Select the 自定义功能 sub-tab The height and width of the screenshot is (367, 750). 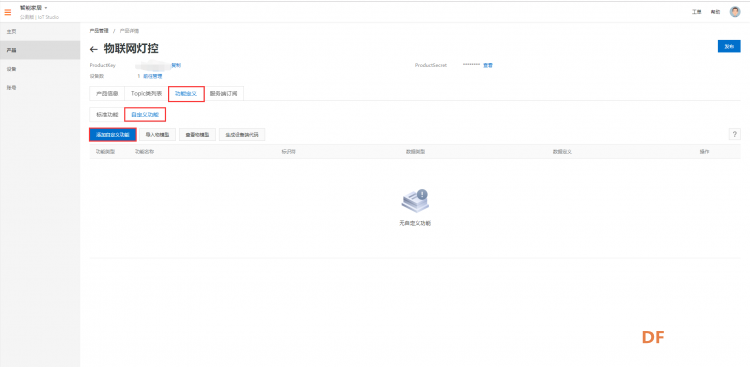tap(145, 115)
